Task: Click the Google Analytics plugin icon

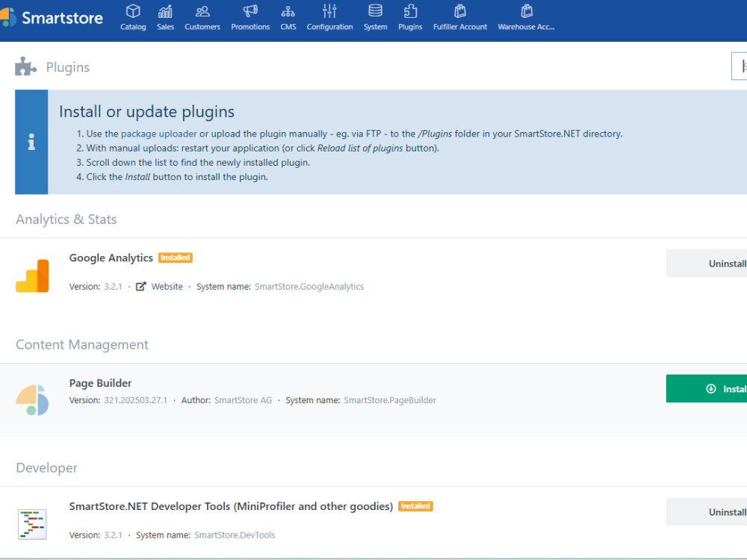Action: [32, 276]
